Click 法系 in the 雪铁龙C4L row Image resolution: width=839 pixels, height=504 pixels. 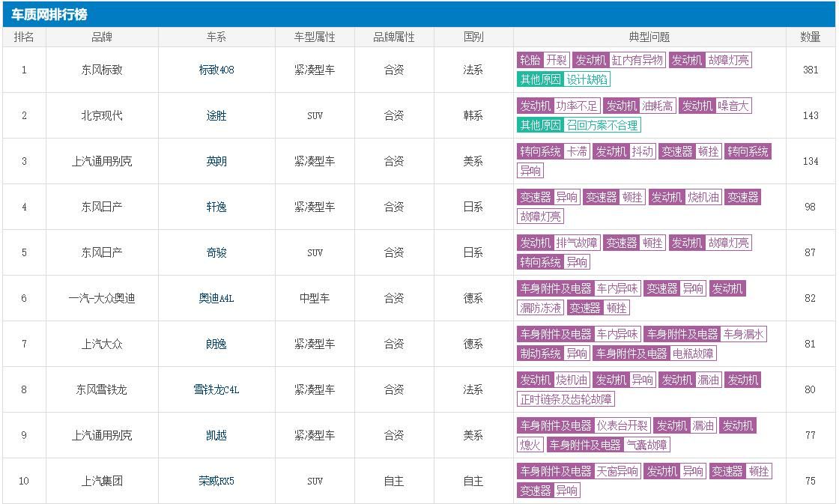click(x=473, y=389)
